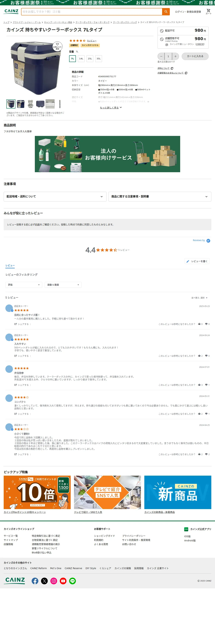Screen dimensions: 215x644
Task: Select the 14L capacity option
Action: (x=81, y=59)
